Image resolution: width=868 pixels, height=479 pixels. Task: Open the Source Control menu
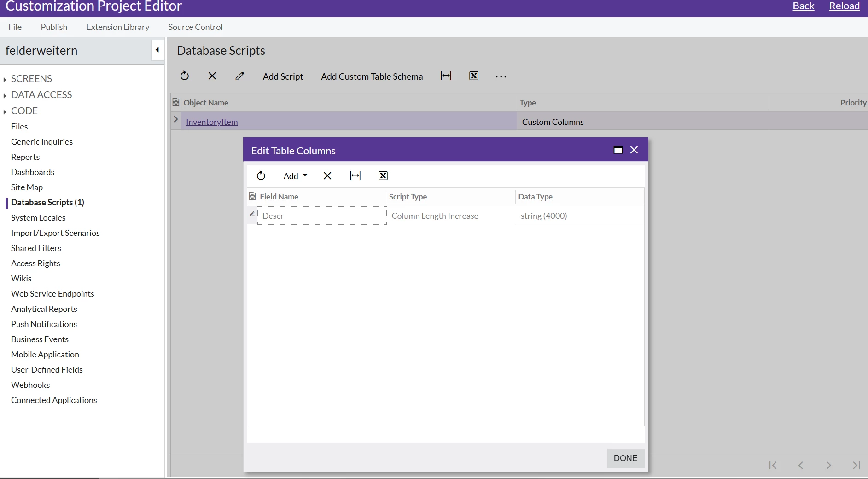click(x=195, y=27)
